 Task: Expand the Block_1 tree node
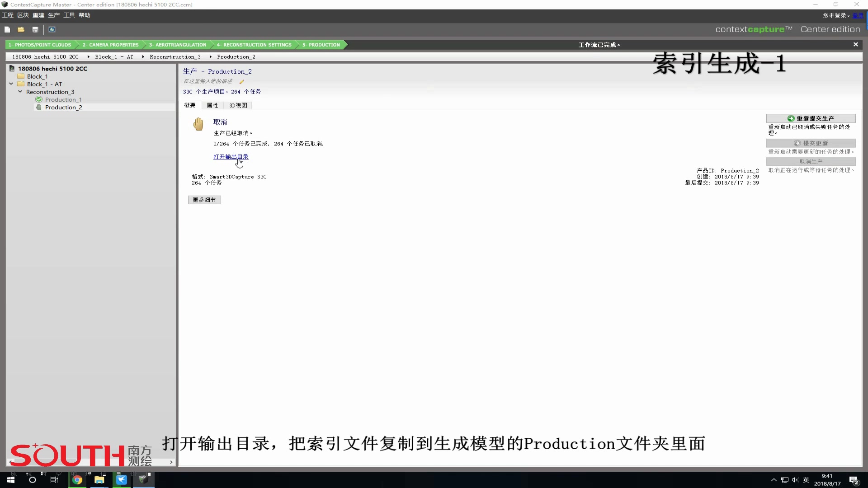point(12,76)
